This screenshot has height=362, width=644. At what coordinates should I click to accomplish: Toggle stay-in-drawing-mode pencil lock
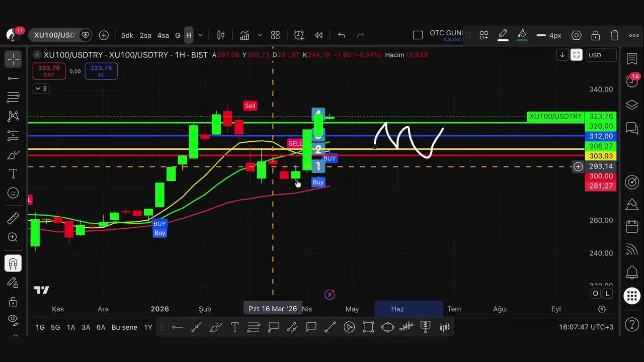coord(13,283)
